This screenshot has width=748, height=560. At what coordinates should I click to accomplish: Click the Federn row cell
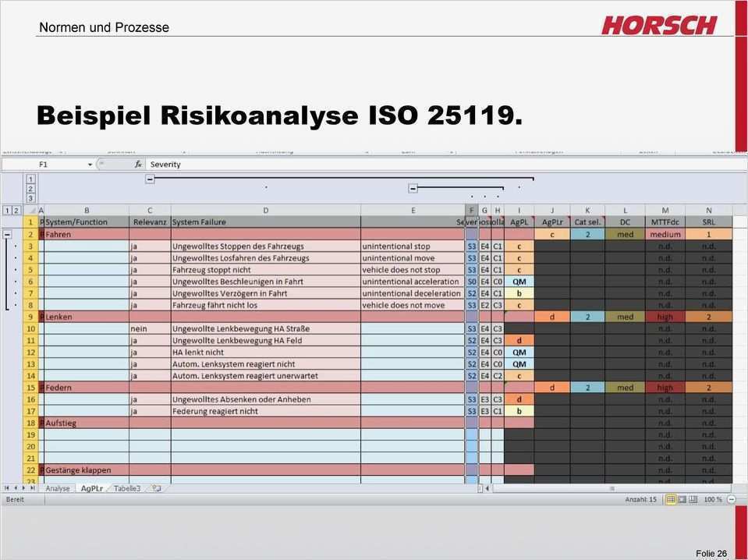(87, 388)
